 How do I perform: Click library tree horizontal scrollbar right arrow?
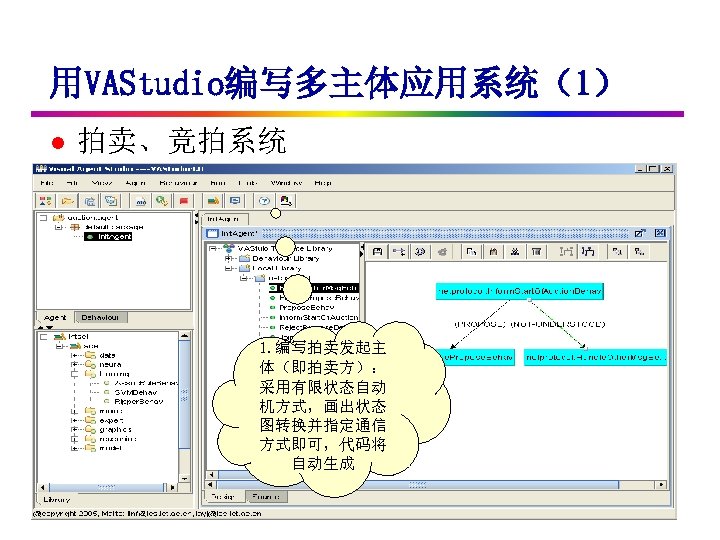click(x=173, y=487)
